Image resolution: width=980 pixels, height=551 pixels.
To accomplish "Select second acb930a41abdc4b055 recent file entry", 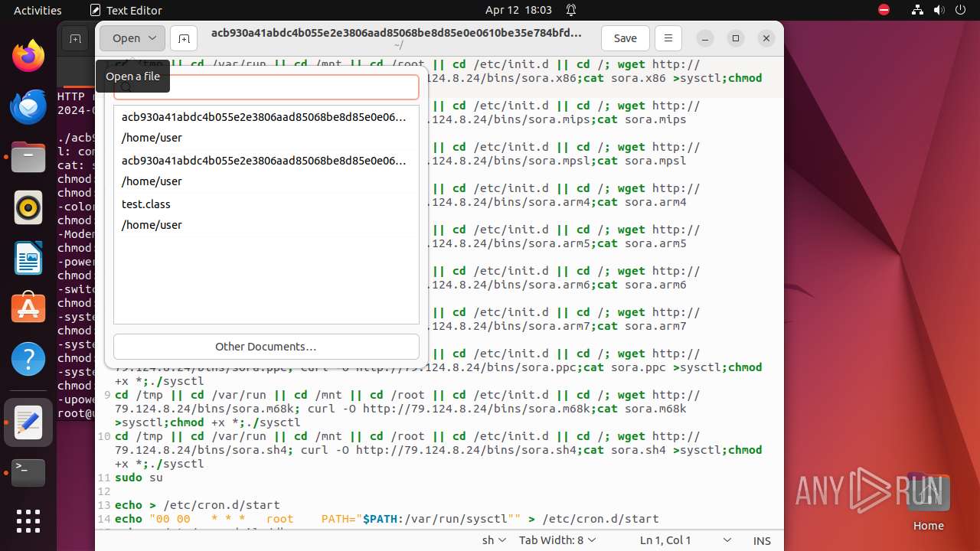I will [266, 171].
